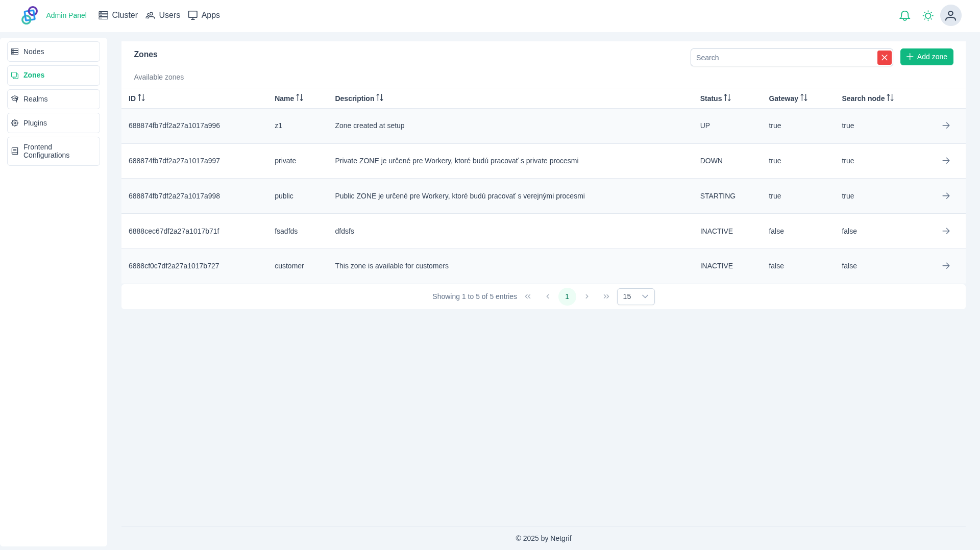Switch to the Users section
Screen dimensions: 980x550
[x=163, y=15]
